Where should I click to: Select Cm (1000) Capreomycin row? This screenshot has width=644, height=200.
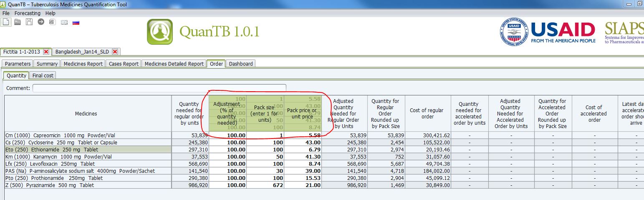pos(88,135)
